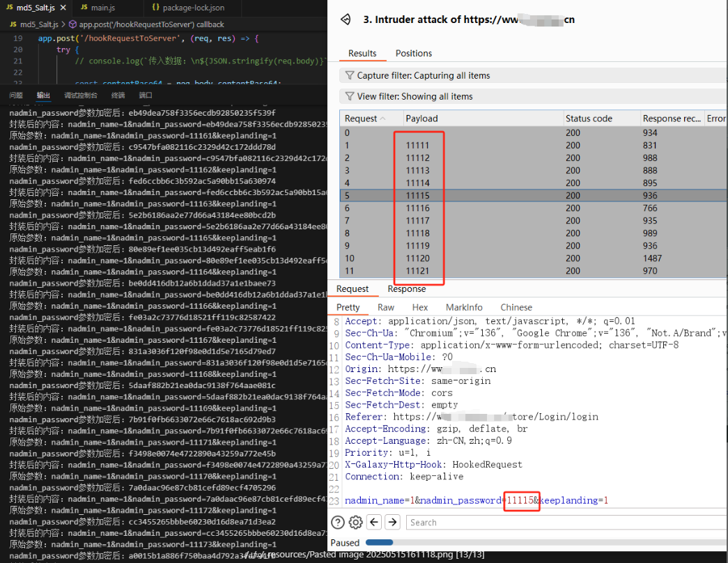
Task: Close the md5_Salt.js editor tab
Action: (x=63, y=8)
